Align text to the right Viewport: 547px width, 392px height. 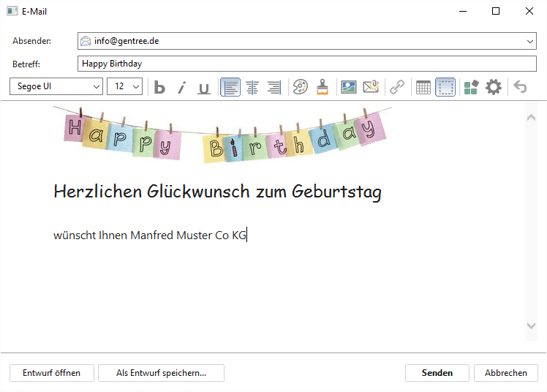pyautogui.click(x=274, y=88)
